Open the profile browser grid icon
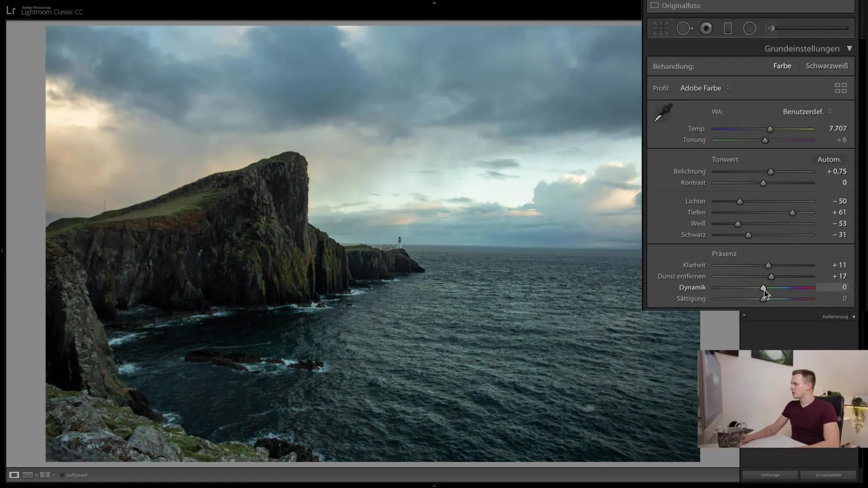This screenshot has height=488, width=868. click(840, 88)
